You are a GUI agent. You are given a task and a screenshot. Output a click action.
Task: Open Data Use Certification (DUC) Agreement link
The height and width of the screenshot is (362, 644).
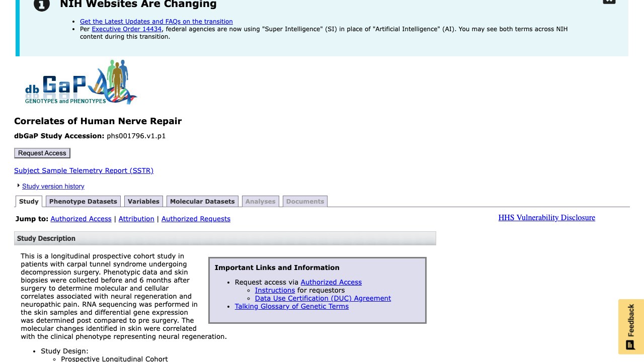[323, 299]
